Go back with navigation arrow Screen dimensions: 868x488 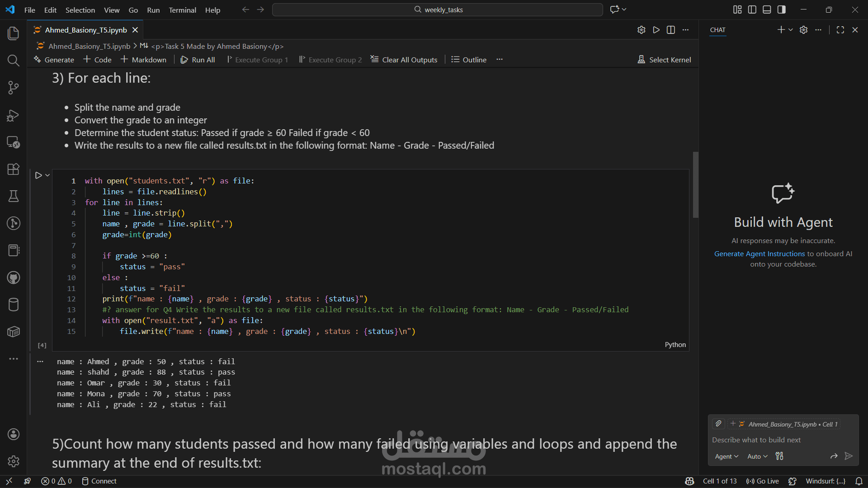point(245,9)
